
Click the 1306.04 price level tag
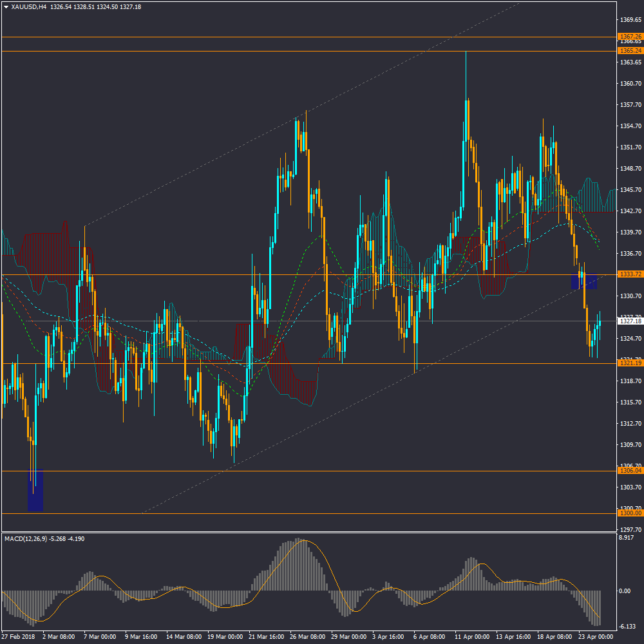(x=629, y=471)
